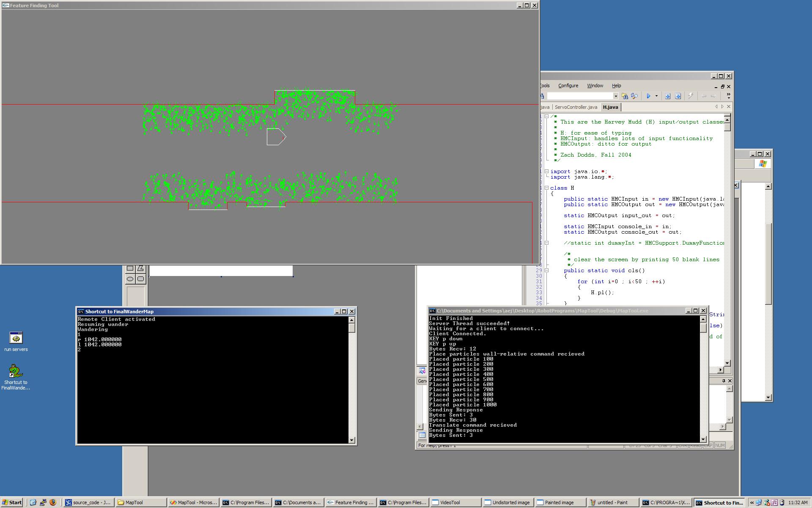Viewport: 812px width, 508px height.
Task: Launch Firefox from Quick Launch
Action: [x=53, y=502]
